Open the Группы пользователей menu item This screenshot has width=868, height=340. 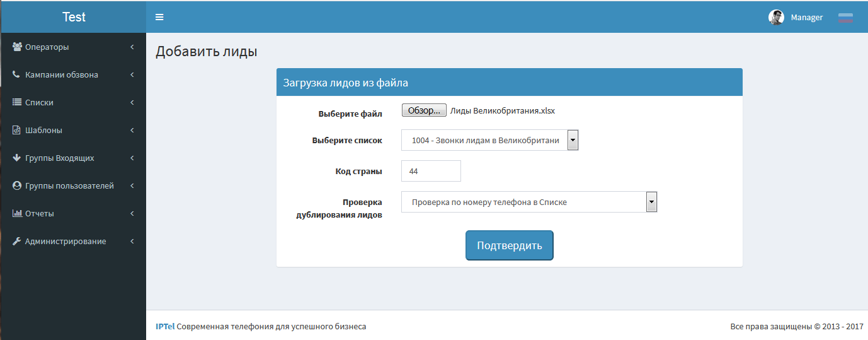(x=73, y=185)
